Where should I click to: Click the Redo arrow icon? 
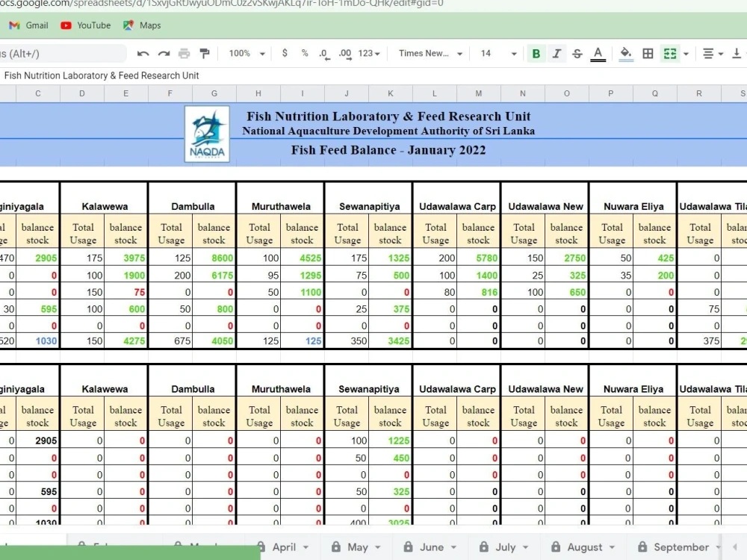pos(164,53)
